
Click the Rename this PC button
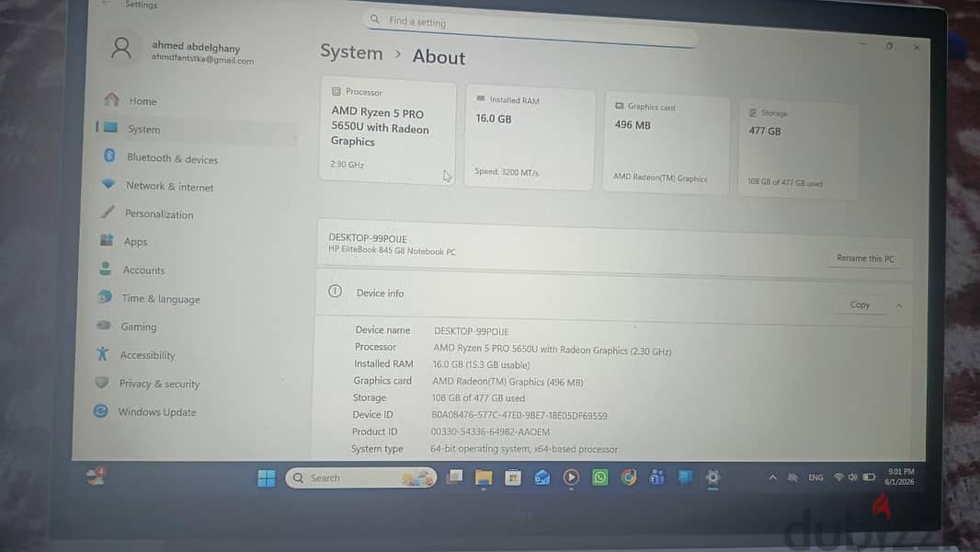(865, 258)
